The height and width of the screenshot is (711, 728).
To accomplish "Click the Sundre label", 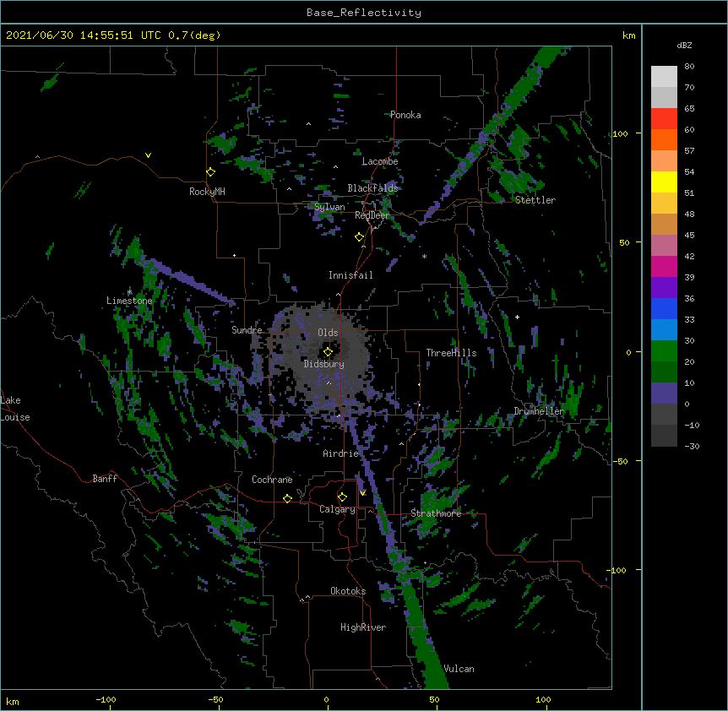I will point(247,330).
